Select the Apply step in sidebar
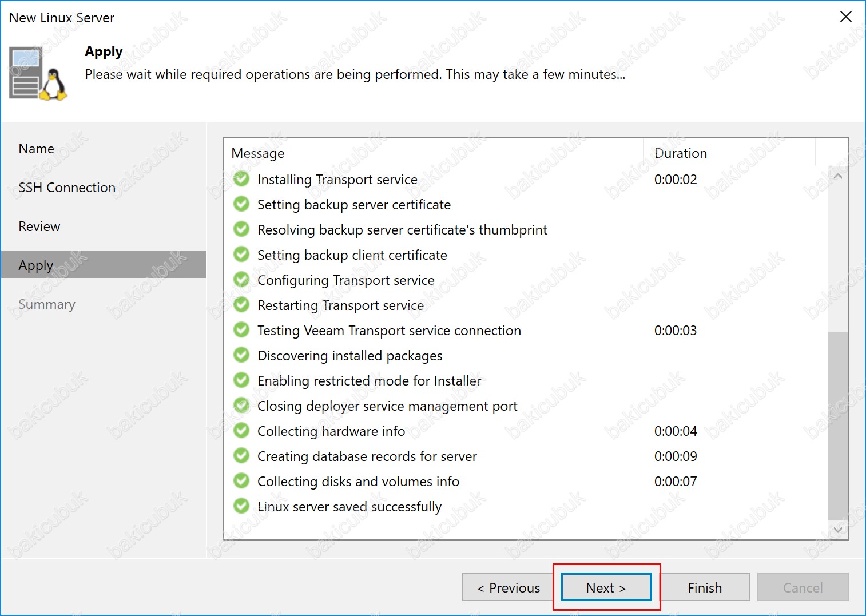 coord(104,264)
